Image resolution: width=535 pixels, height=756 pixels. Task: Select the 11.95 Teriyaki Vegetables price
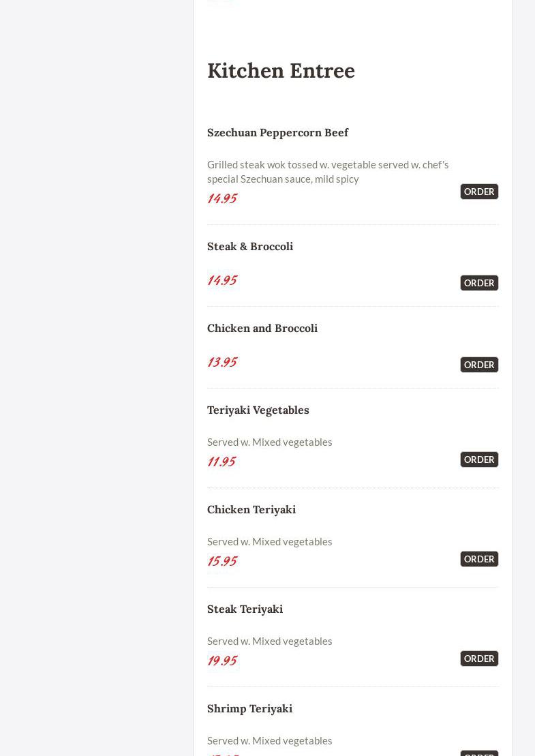(x=221, y=462)
